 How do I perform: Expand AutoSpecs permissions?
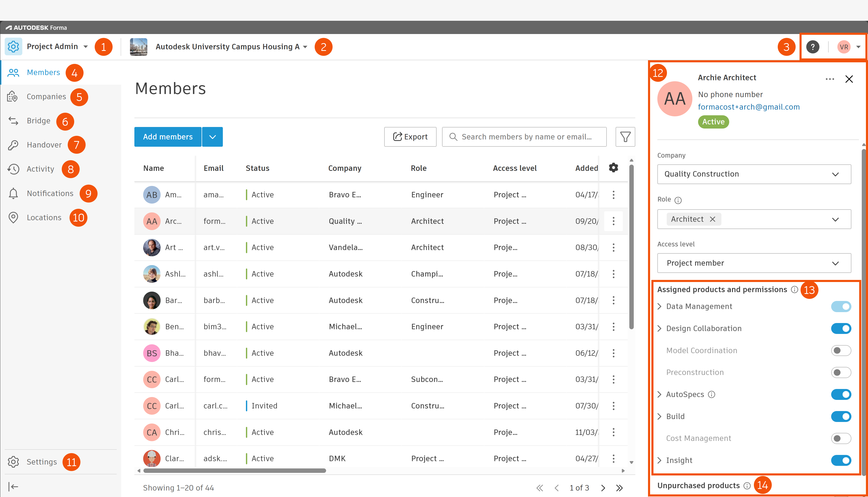pos(659,395)
